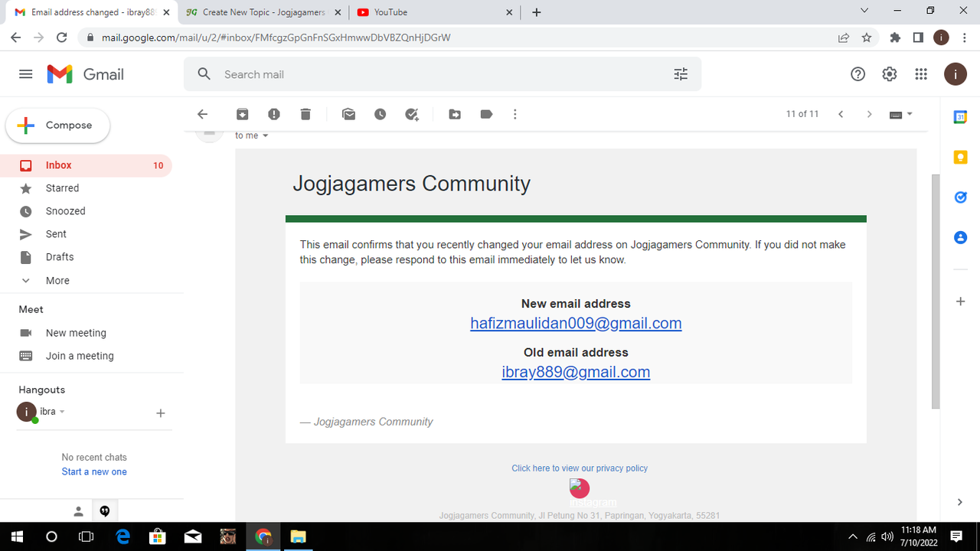Go to older email arrow
The height and width of the screenshot is (551, 980).
[869, 114]
